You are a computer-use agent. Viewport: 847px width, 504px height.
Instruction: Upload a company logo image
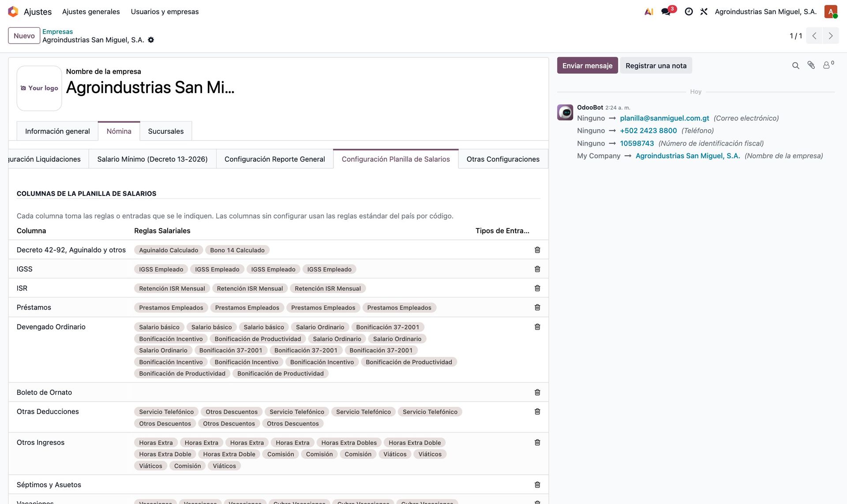(39, 88)
